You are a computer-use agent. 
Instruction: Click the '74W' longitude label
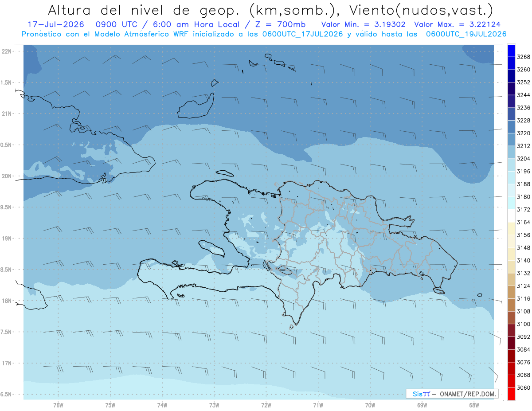point(162,405)
